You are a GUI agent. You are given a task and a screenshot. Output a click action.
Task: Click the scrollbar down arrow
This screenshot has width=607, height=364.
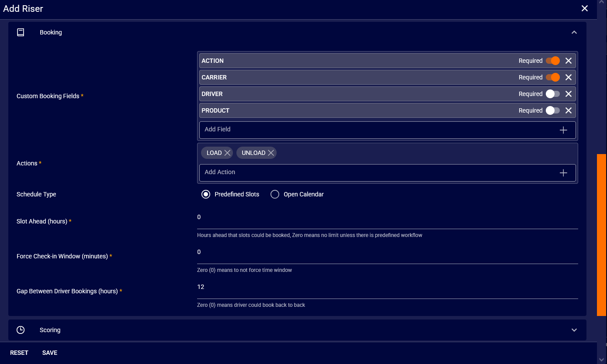coord(602,360)
